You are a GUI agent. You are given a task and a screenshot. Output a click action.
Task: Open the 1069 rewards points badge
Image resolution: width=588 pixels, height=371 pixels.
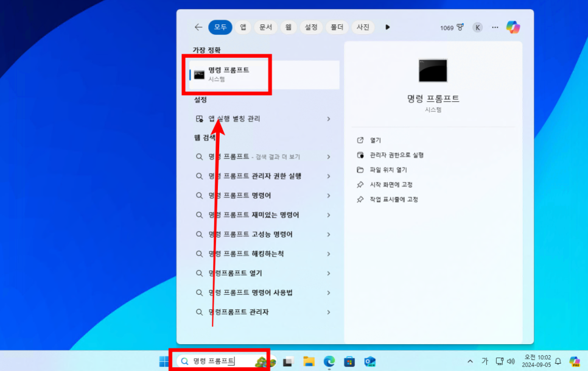click(x=452, y=27)
